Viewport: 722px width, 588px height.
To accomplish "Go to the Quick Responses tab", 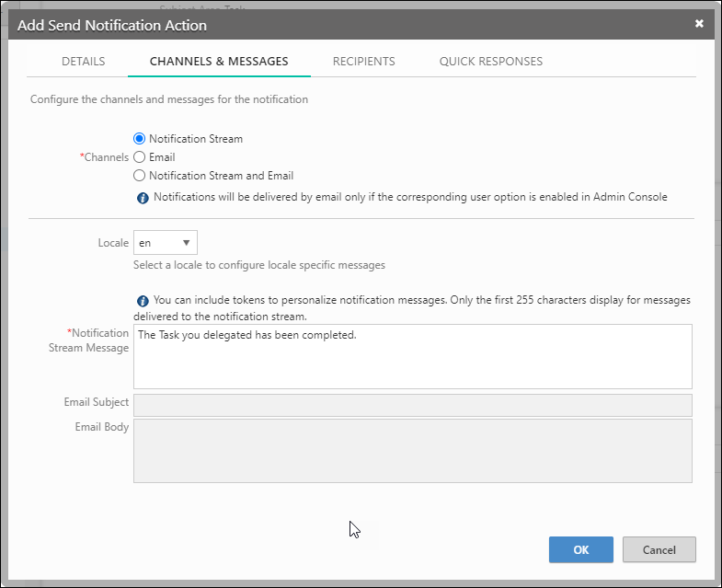I will click(x=490, y=62).
